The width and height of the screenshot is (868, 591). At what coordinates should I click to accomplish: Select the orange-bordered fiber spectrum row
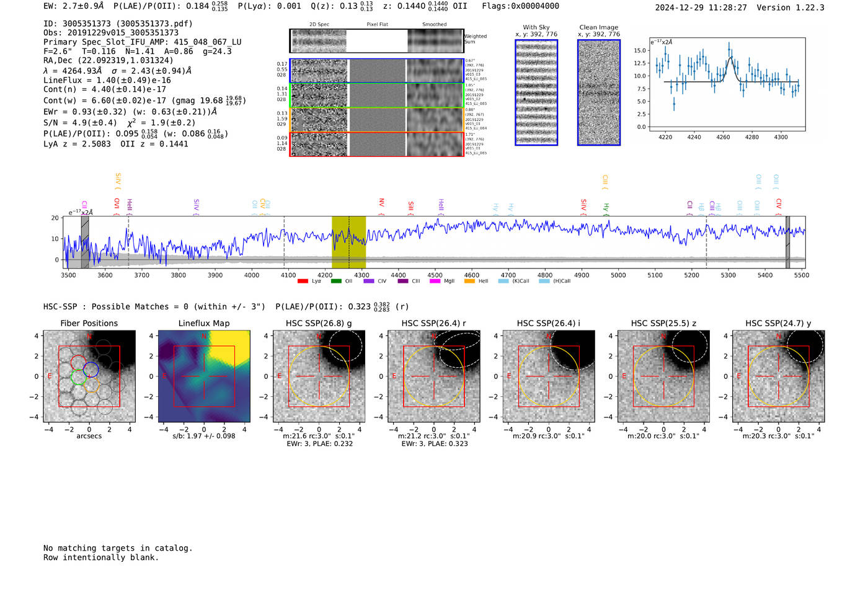tap(377, 120)
